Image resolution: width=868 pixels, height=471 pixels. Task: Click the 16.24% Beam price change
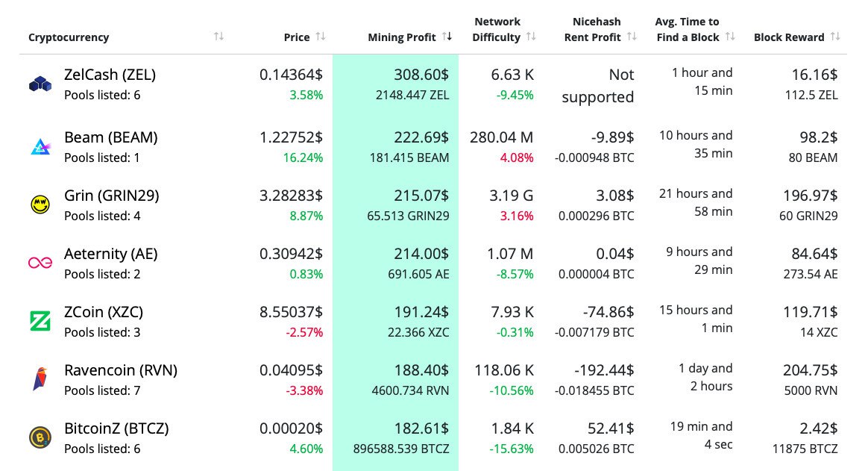(303, 158)
